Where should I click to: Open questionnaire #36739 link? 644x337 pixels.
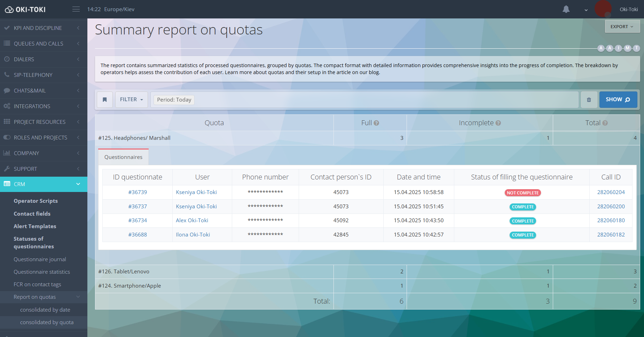138,192
